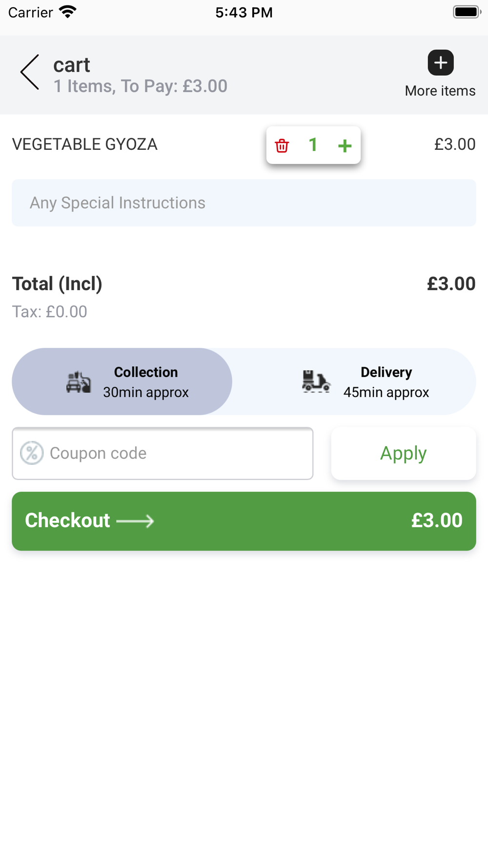Increase quantity with the green plus icon
The width and height of the screenshot is (488, 868).
(345, 145)
